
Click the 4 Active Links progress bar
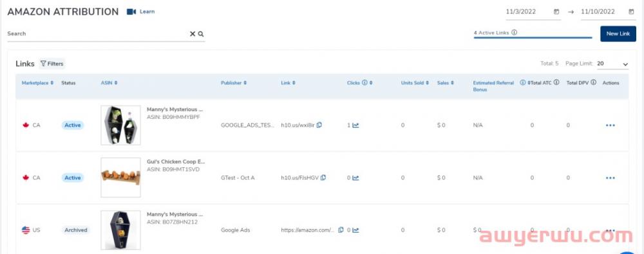click(x=533, y=37)
